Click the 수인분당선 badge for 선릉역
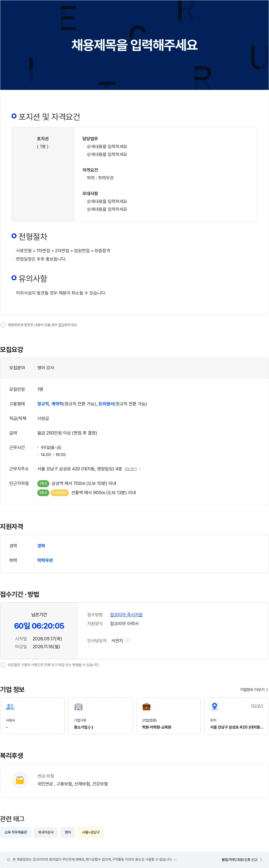Image resolution: width=269 pixels, height=868 pixels. [60, 493]
